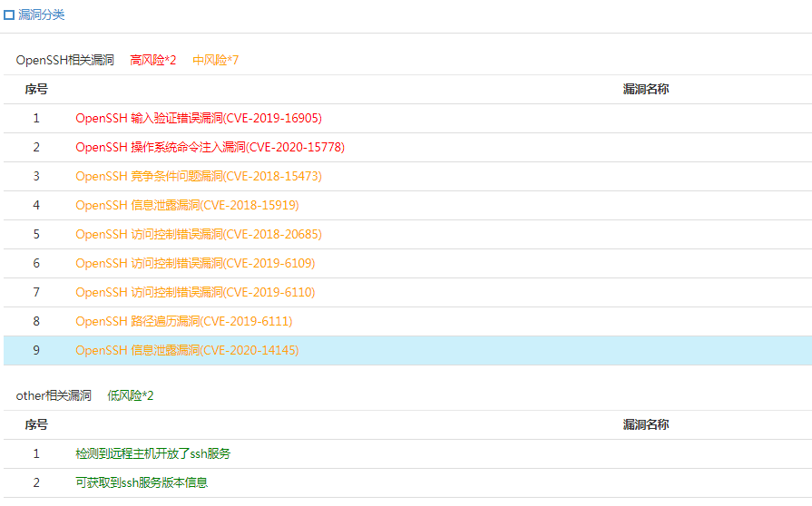Click the 漏洞分类 section title
Screen dimensions: 812x506
[42, 15]
